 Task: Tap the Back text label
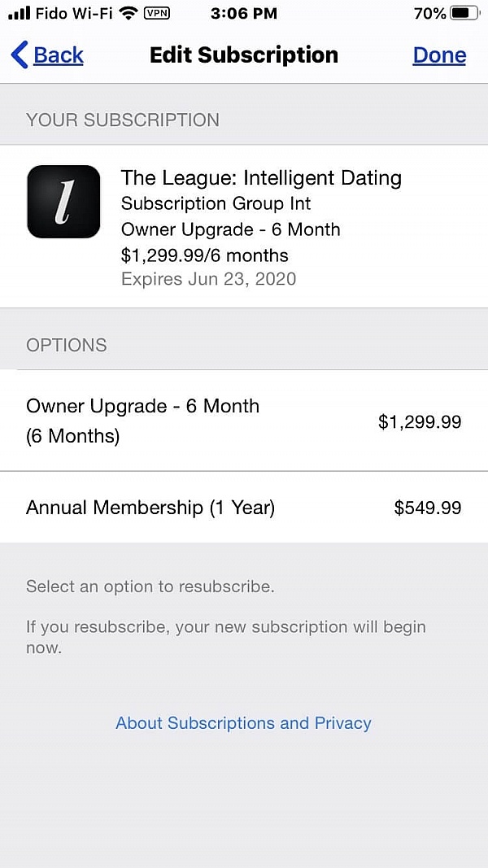tap(59, 55)
